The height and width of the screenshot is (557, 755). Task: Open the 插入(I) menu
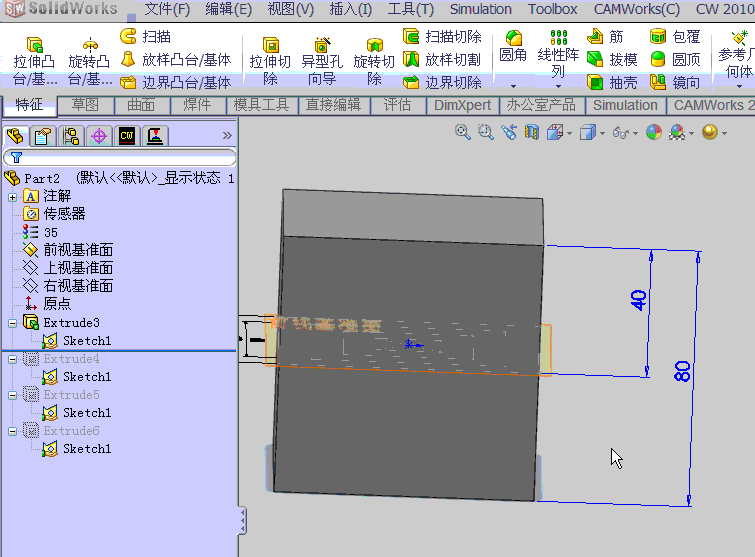click(351, 9)
